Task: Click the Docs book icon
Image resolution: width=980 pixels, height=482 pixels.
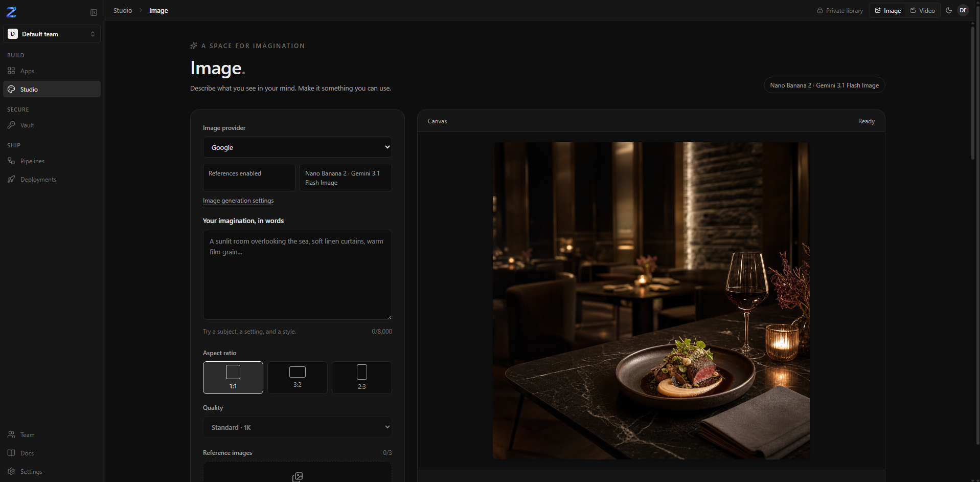Action: [x=11, y=453]
